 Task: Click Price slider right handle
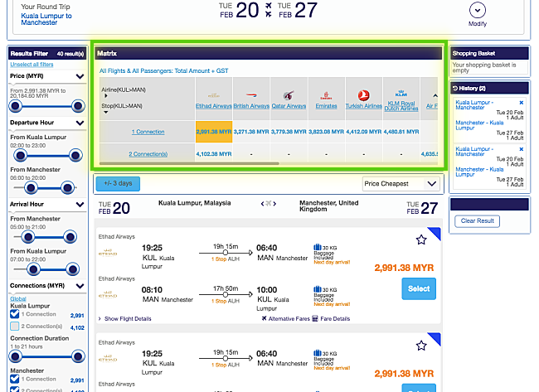(x=78, y=106)
